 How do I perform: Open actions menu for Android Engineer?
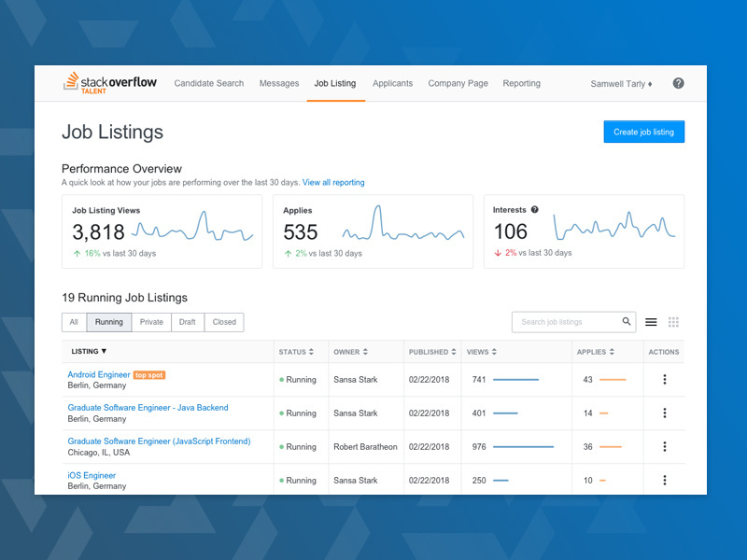point(665,380)
